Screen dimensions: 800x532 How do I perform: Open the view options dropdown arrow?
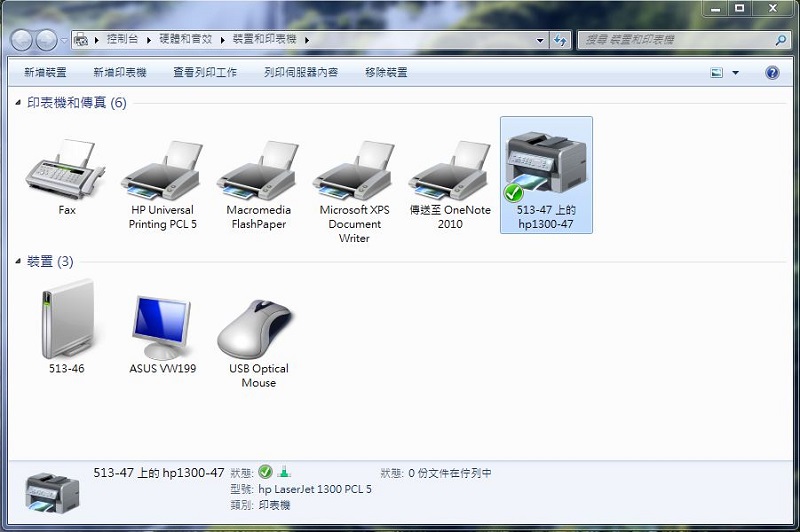[736, 73]
